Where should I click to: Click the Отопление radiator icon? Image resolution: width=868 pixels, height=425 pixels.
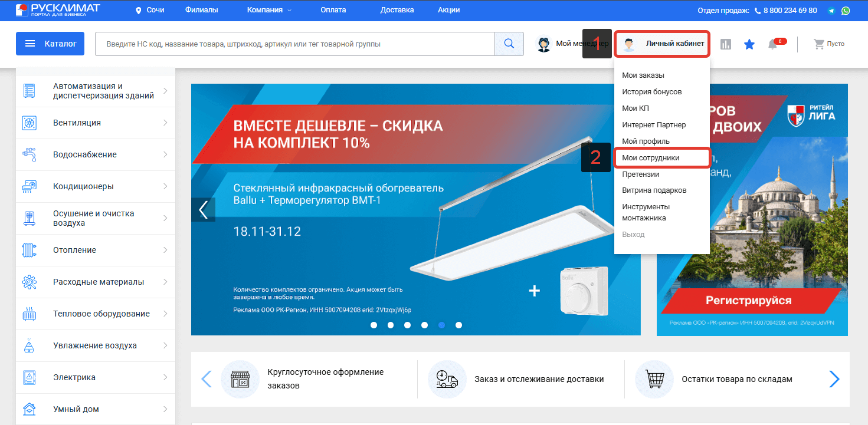pyautogui.click(x=29, y=250)
